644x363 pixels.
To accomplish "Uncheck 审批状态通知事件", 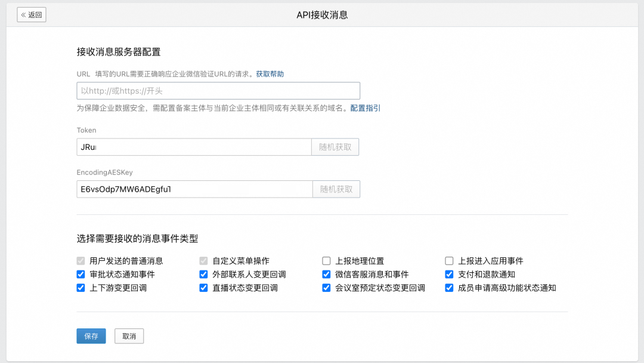I will click(x=81, y=274).
